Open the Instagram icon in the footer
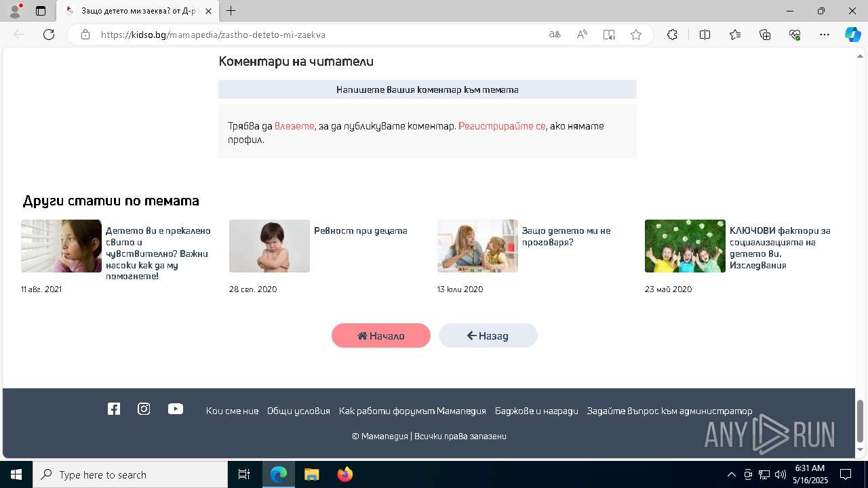Screen dimensions: 868x488 [144, 409]
